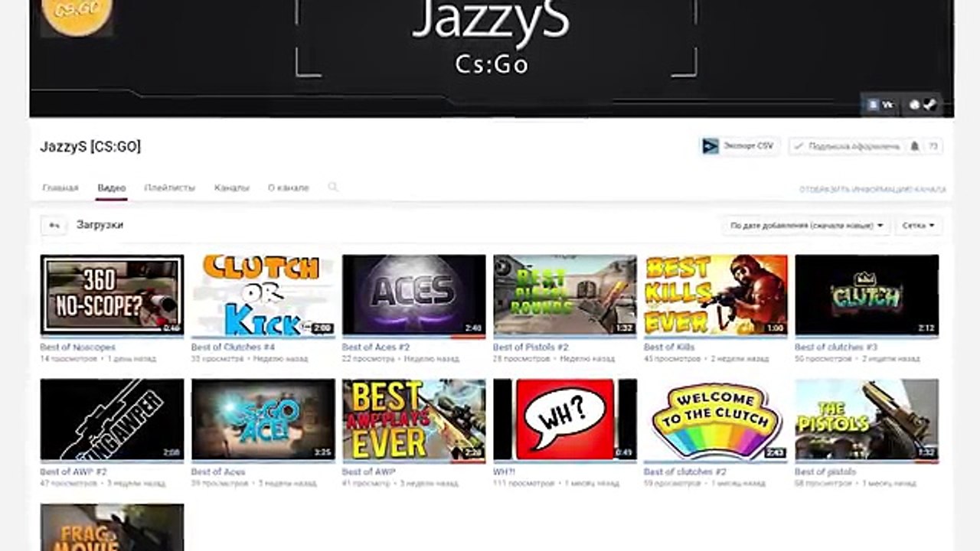Click the Загрузки section heading
The height and width of the screenshot is (551, 980).
pyautogui.click(x=100, y=225)
